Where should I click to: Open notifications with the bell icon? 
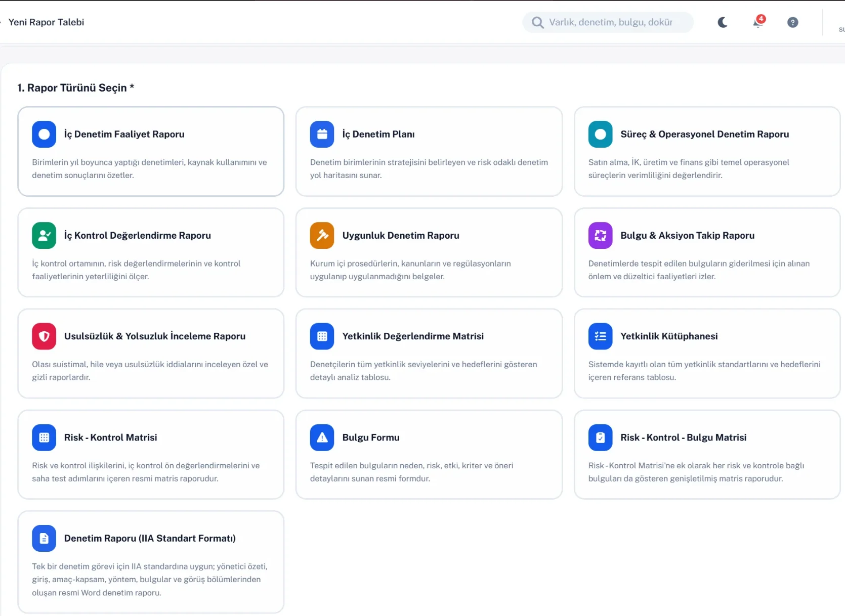(758, 22)
